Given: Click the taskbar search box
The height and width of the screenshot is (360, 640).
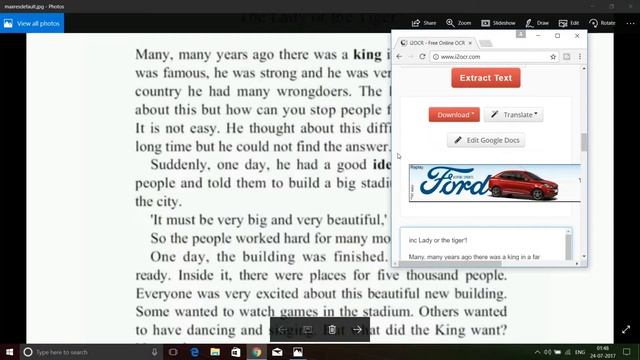Looking at the screenshot, I should [x=91, y=352].
